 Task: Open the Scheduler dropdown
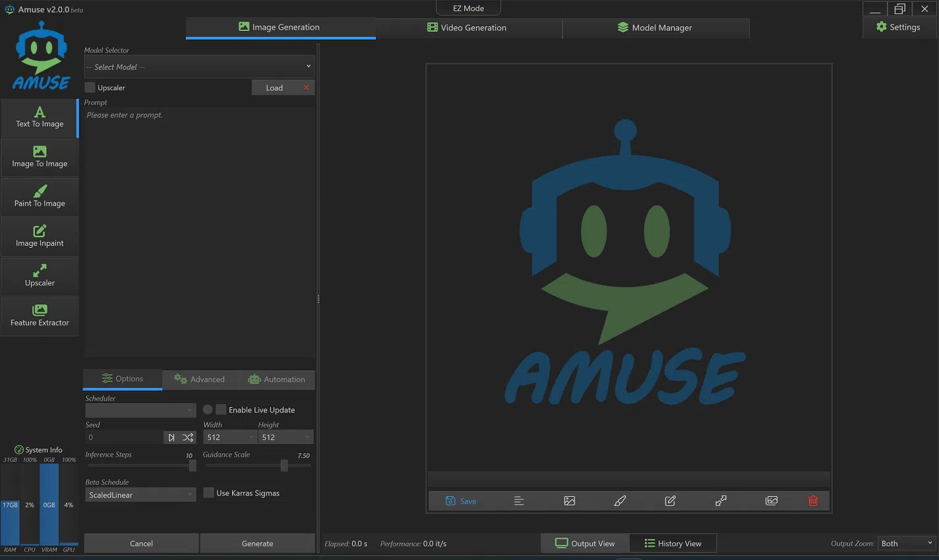point(140,410)
